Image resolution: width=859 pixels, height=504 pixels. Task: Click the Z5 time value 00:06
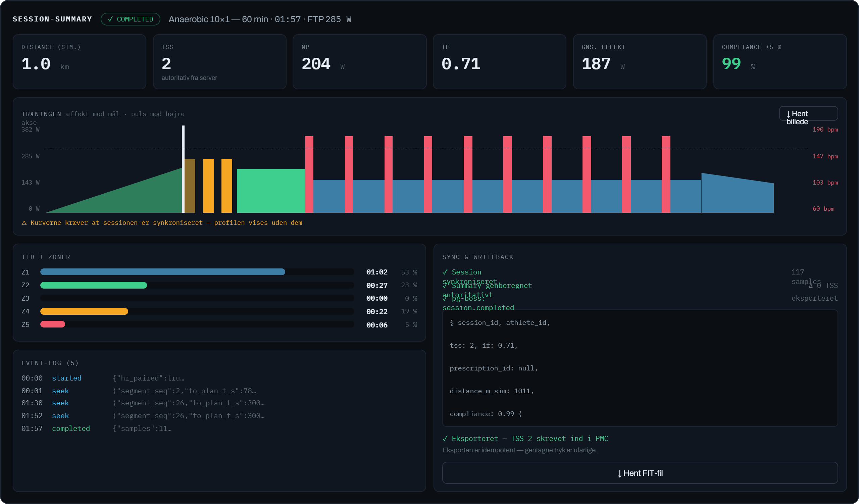377,325
